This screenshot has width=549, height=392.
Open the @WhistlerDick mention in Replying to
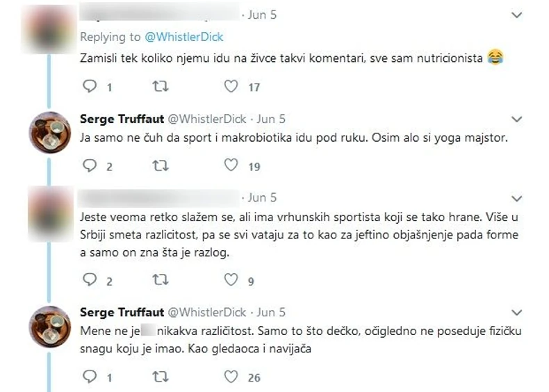pyautogui.click(x=183, y=37)
